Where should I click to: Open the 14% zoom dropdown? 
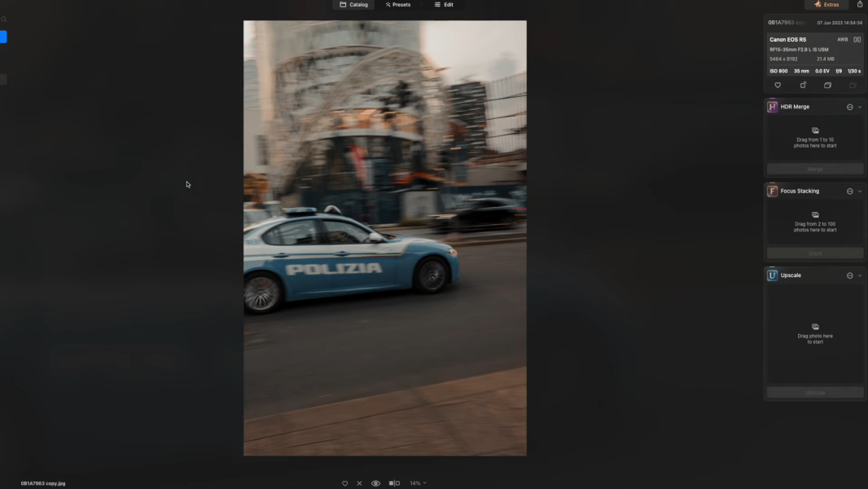click(x=418, y=483)
